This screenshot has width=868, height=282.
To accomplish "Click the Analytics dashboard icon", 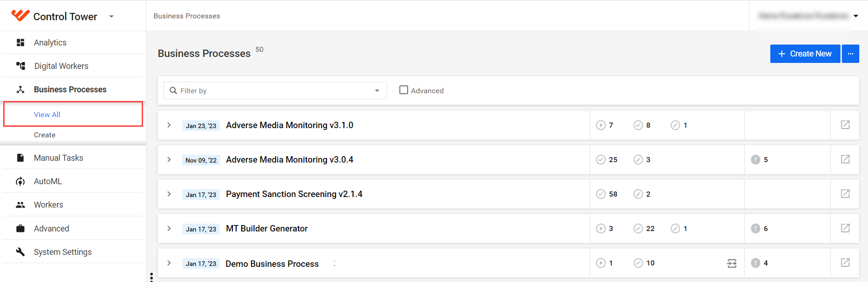I will click(x=20, y=43).
